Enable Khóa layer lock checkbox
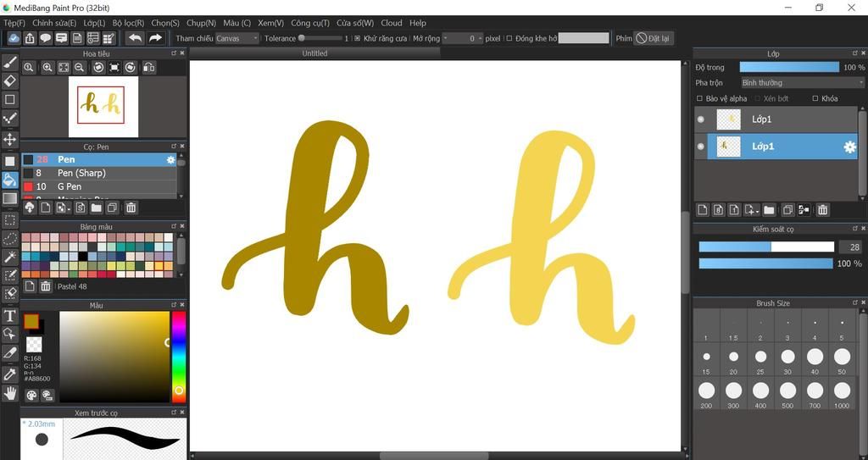868x460 pixels. tap(815, 98)
